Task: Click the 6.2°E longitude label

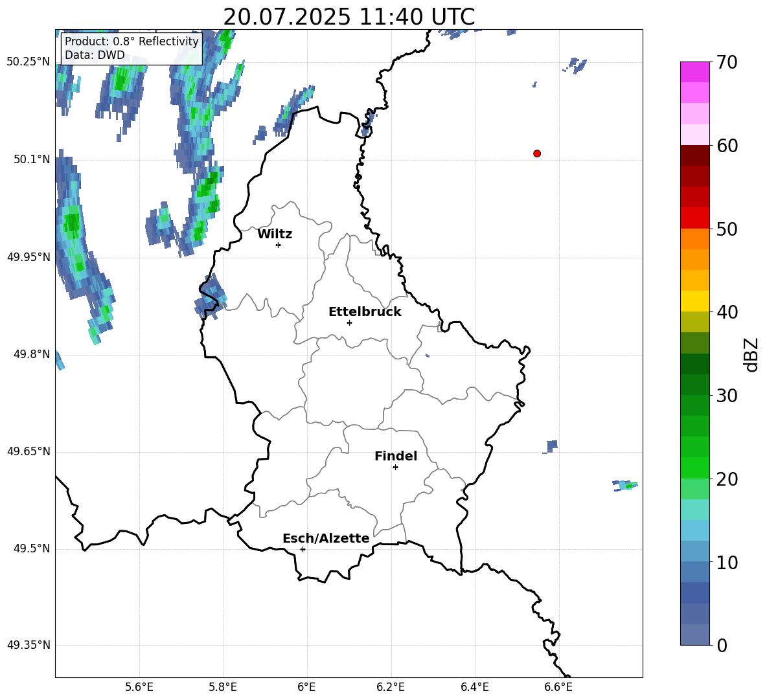Action: point(391,687)
